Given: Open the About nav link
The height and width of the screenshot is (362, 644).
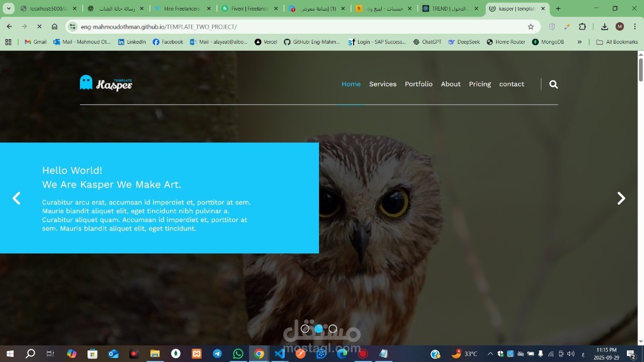Looking at the screenshot, I should [x=451, y=84].
